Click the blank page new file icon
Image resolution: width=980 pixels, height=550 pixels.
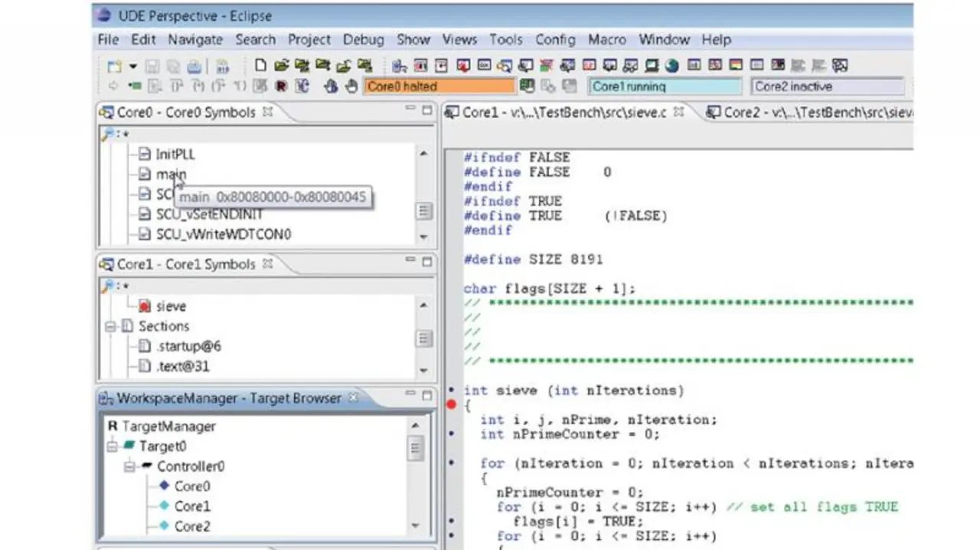pos(260,66)
